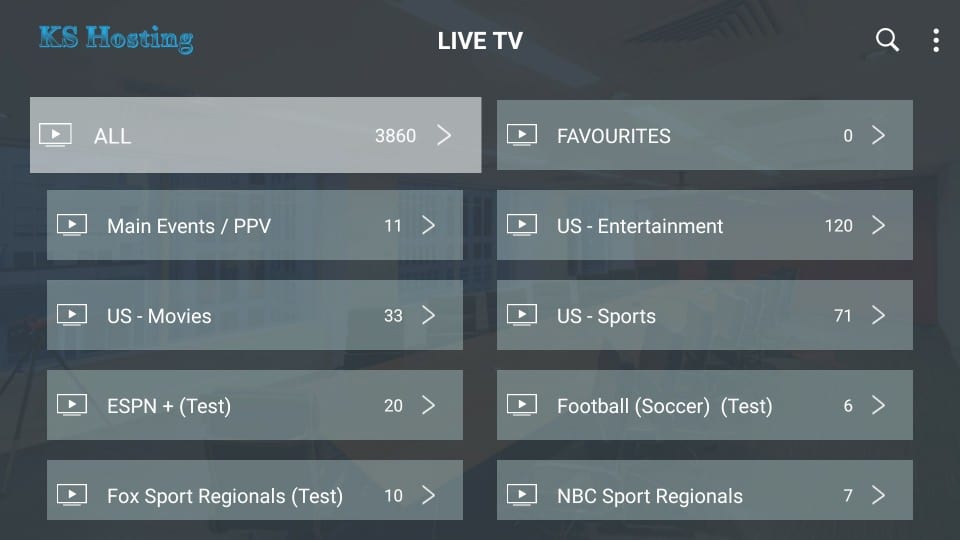Screen dimensions: 960x540
Task: Open the three-dot overflow menu
Action: click(x=936, y=40)
